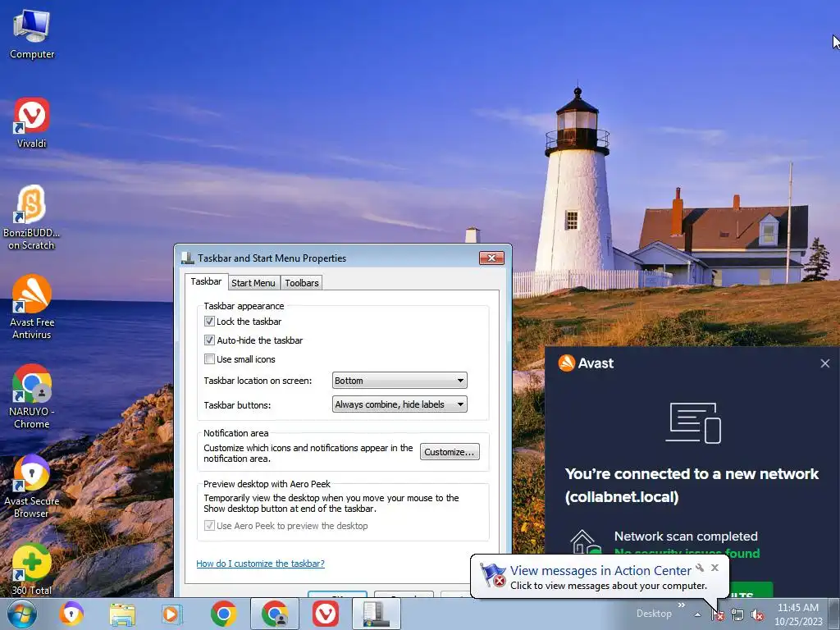Dismiss the Action Center balloon with its X
Image resolution: width=840 pixels, height=630 pixels.
(714, 568)
